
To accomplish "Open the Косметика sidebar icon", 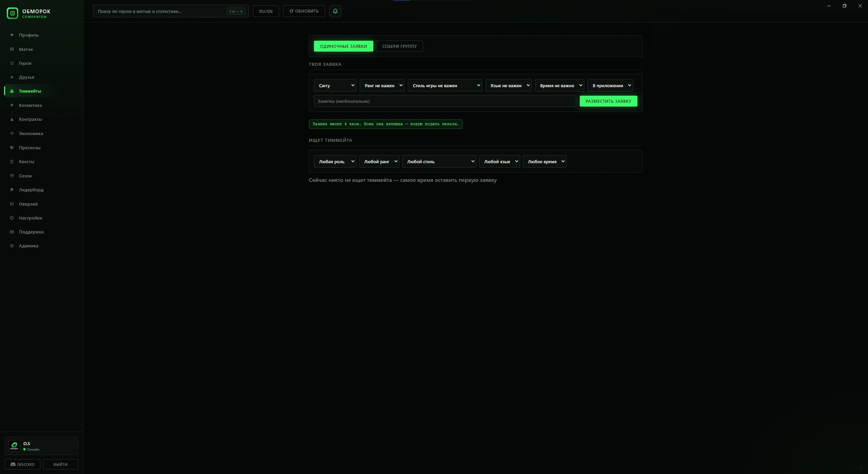I will (12, 105).
